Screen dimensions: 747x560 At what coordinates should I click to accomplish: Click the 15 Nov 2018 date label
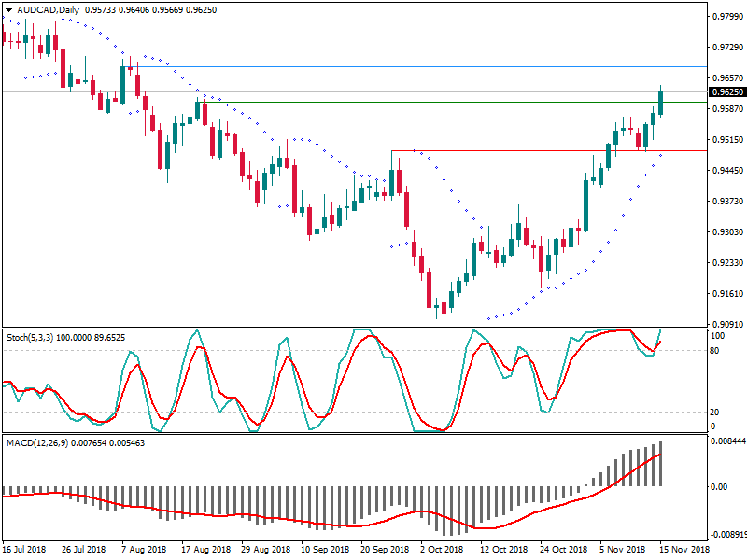pyautogui.click(x=684, y=549)
